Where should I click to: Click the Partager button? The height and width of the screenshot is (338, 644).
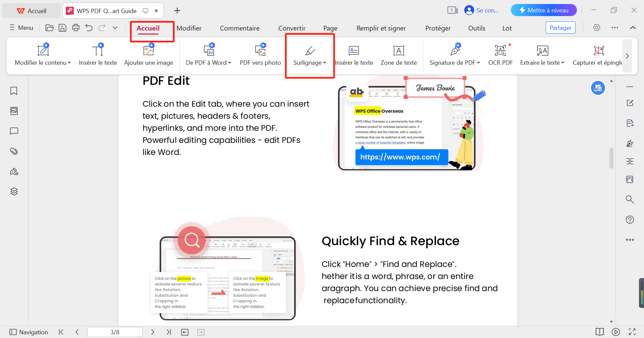560,28
